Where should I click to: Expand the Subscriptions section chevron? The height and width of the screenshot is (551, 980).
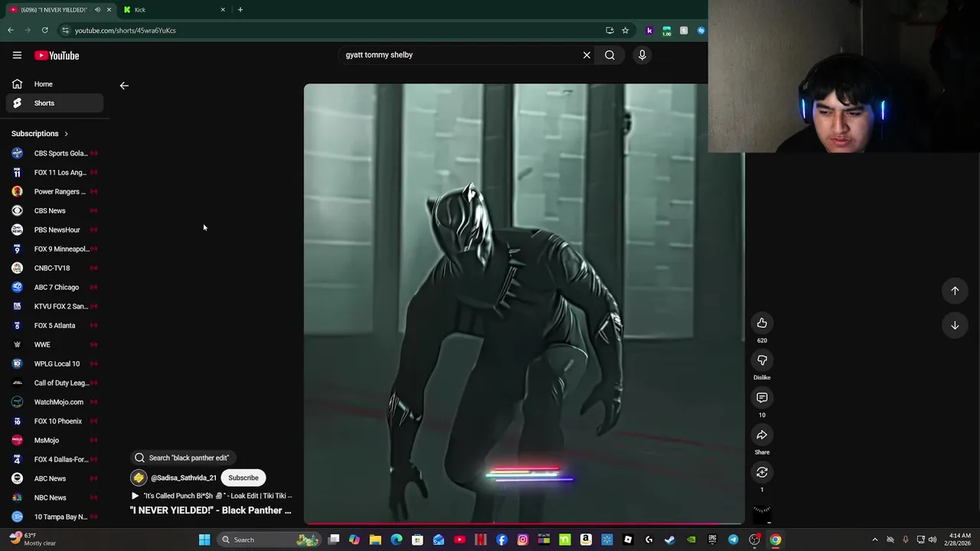(66, 134)
